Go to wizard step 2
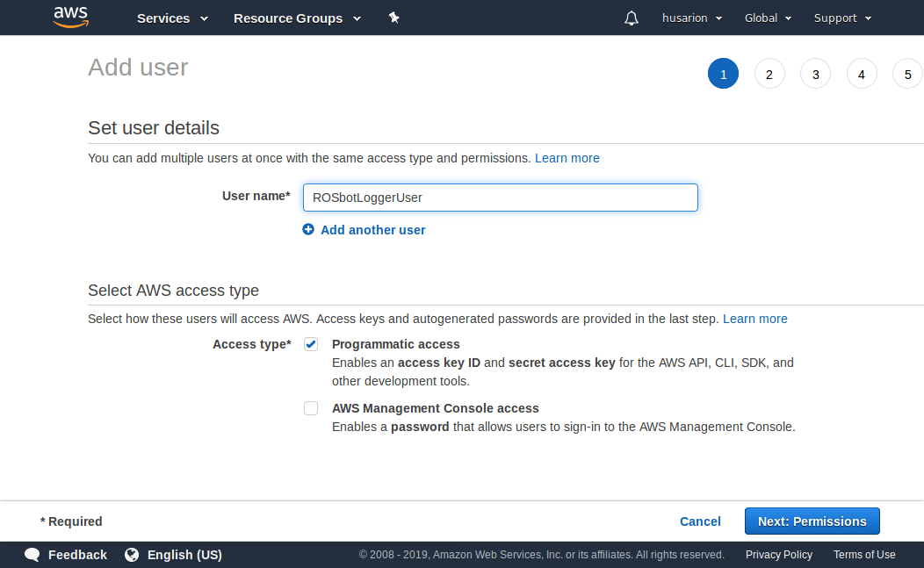924x568 pixels. (x=769, y=75)
